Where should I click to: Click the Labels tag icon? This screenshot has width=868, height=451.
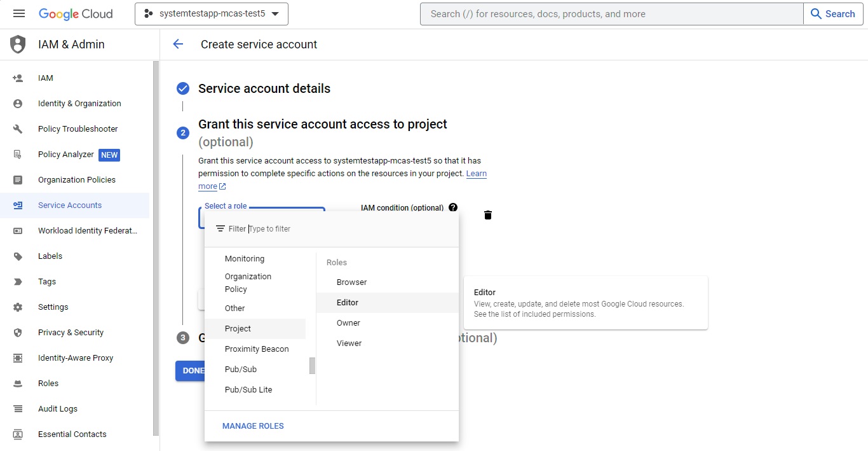(x=18, y=256)
